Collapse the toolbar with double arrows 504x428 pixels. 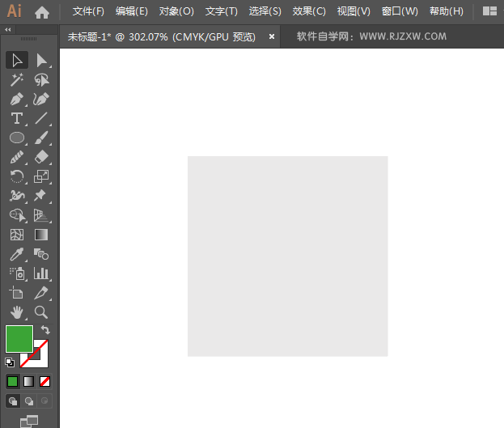pos(8,29)
